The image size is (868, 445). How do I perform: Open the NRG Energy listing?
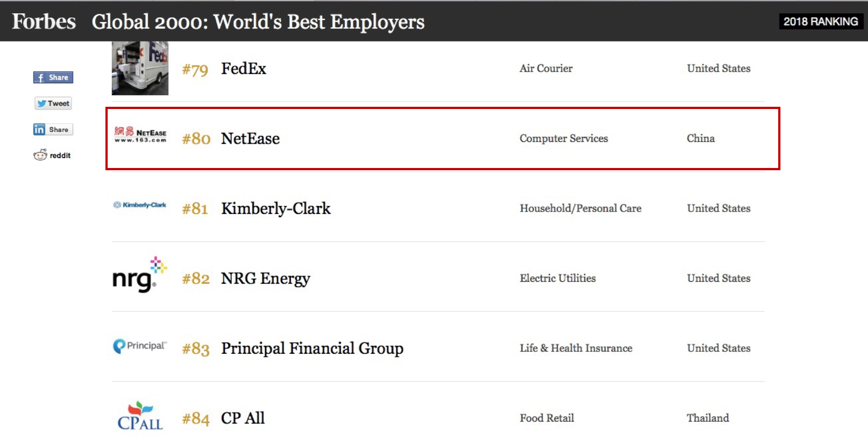[x=265, y=278]
